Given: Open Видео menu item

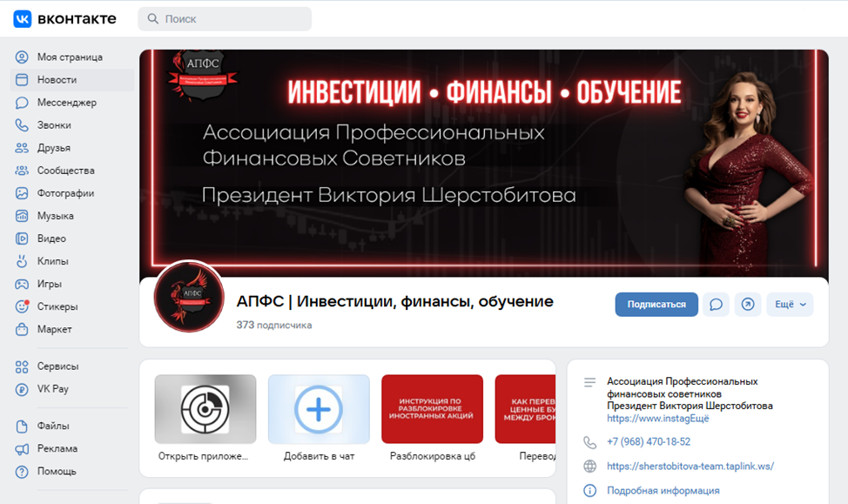Looking at the screenshot, I should 72,239.
